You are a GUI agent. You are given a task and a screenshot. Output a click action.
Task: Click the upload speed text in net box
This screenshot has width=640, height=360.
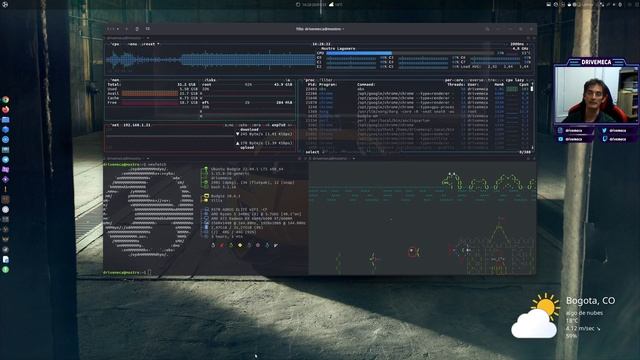click(266, 143)
